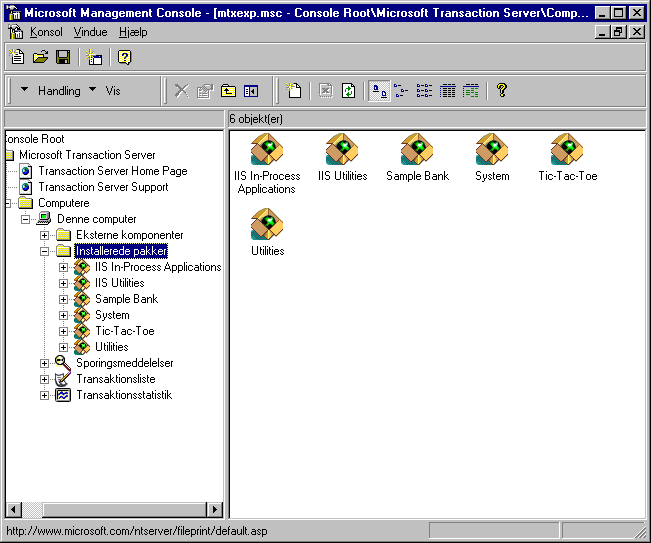651x543 pixels.
Task: Open the MMC console icon in the menu bar
Action: [x=15, y=32]
